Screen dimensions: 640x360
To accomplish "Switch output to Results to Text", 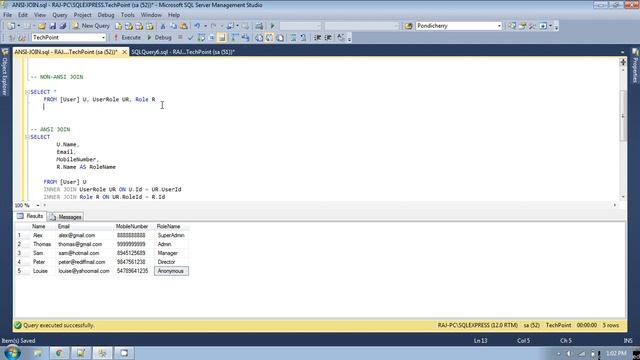I will pyautogui.click(x=259, y=38).
